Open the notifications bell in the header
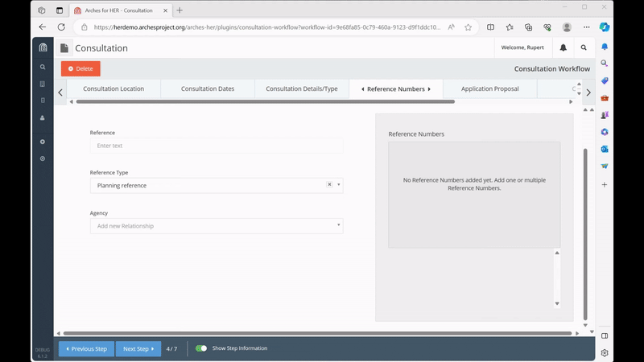 (563, 47)
